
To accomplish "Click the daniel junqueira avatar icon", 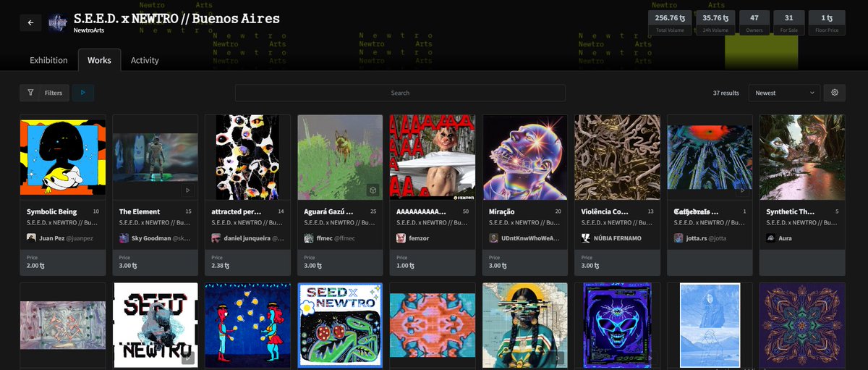I will coord(216,237).
